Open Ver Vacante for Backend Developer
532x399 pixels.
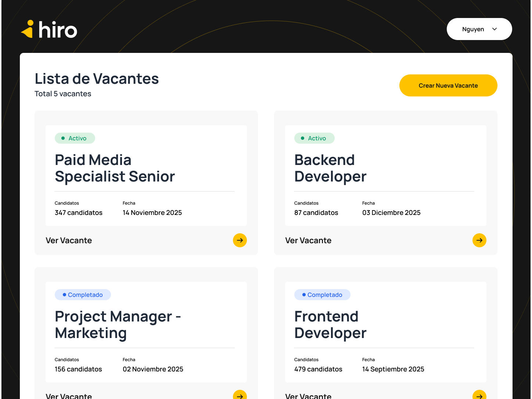click(x=308, y=240)
